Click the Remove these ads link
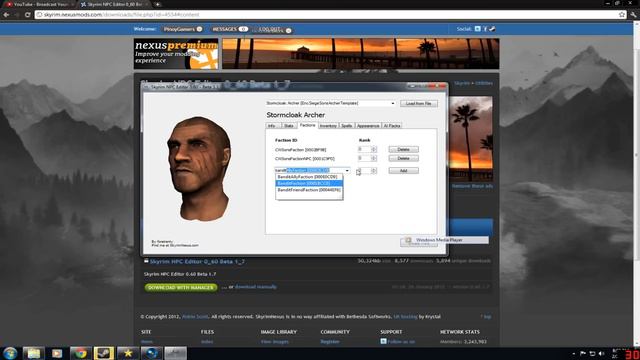 click(x=472, y=186)
